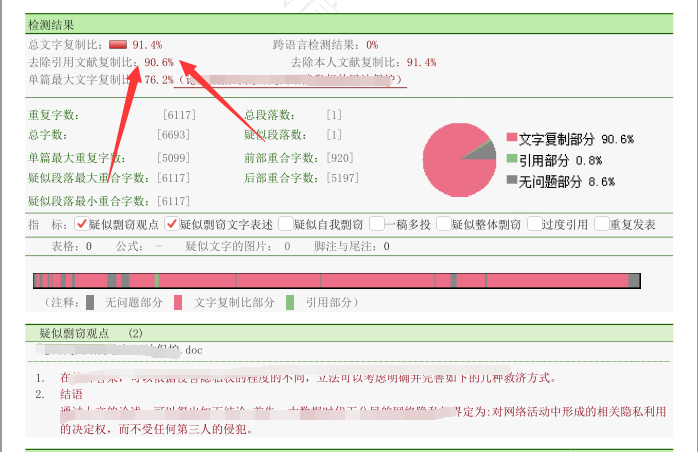Click the green 引用部分 legend swatch by the pie chart

tap(511, 159)
